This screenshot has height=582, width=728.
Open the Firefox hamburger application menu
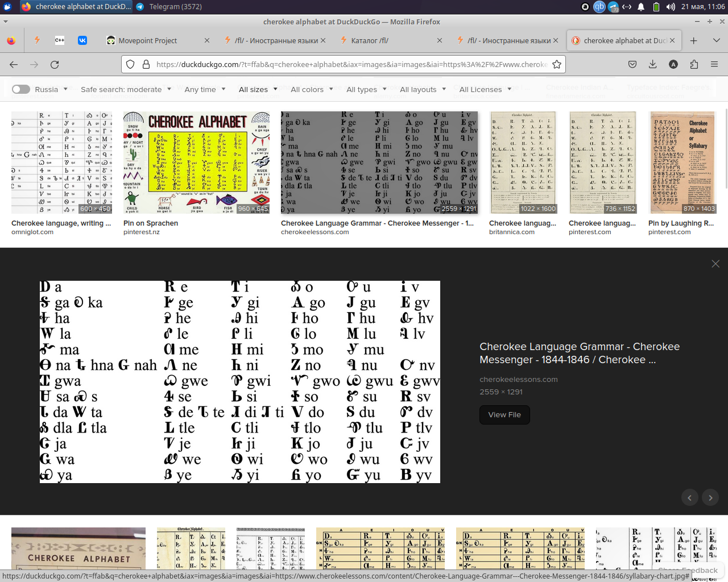coord(714,64)
